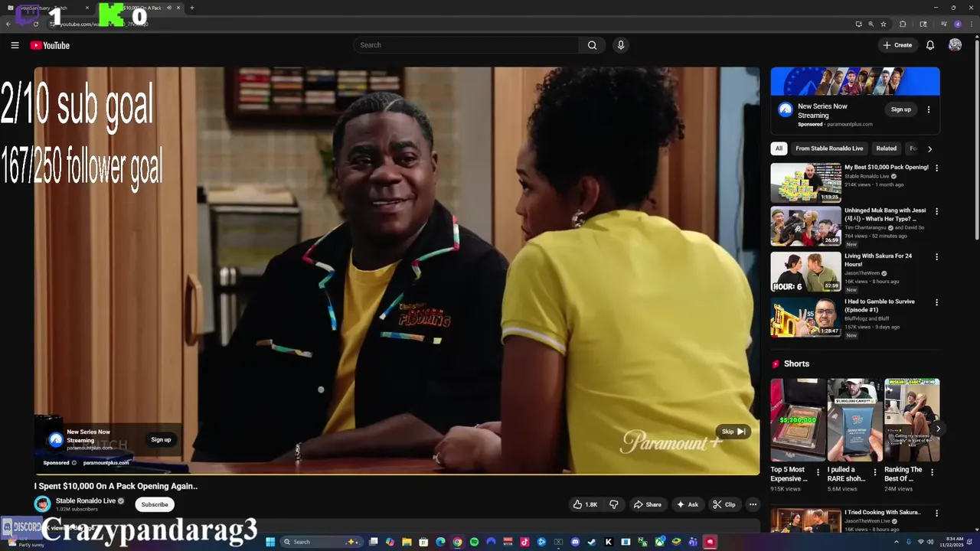
Task: Skip the Paramount+ ad
Action: 733,432
